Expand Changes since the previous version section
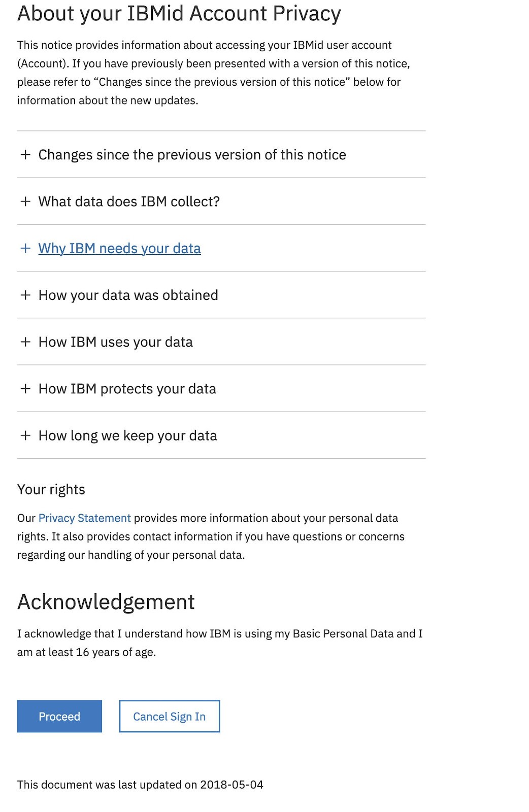The image size is (529, 812). tap(192, 155)
